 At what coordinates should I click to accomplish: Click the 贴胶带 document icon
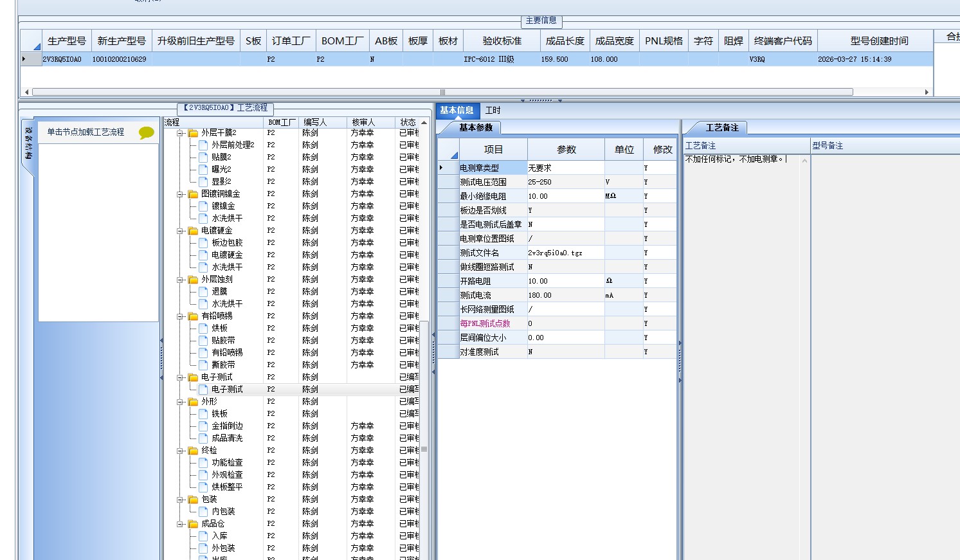tap(203, 341)
